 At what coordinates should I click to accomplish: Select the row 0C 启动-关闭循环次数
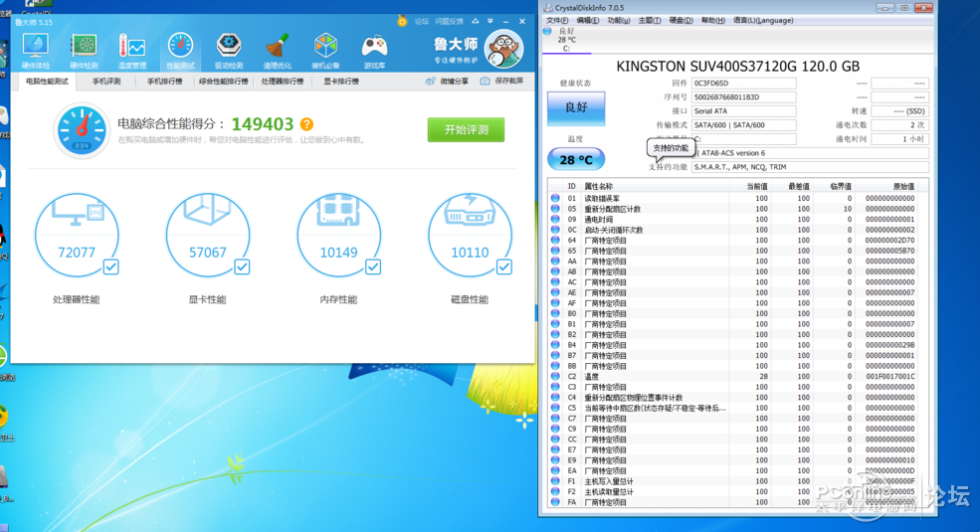pyautogui.click(x=732, y=230)
